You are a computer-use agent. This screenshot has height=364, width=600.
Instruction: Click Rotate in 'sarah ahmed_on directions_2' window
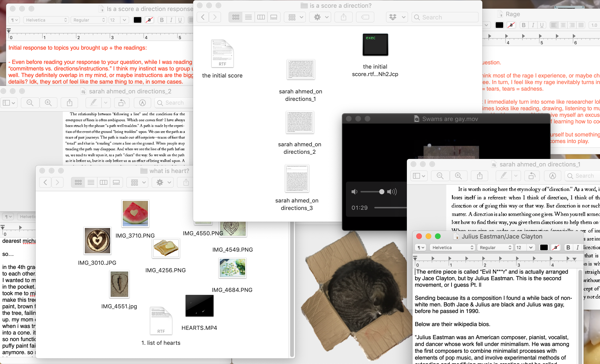click(122, 103)
